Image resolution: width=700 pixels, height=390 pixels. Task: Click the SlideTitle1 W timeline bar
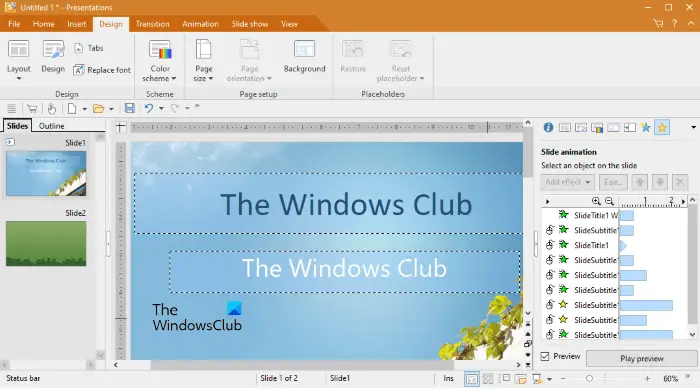[x=627, y=216]
